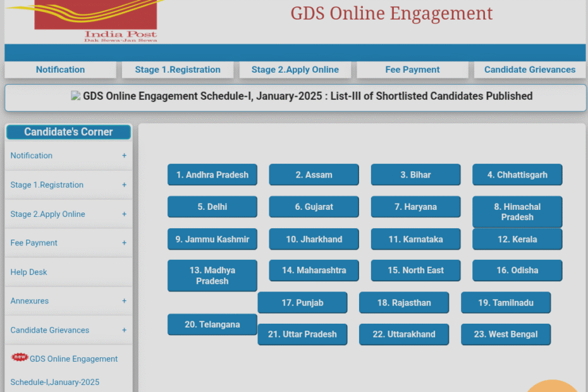588x392 pixels.
Task: Expand Stage 1.Registration sidebar plus sign
Action: click(124, 185)
